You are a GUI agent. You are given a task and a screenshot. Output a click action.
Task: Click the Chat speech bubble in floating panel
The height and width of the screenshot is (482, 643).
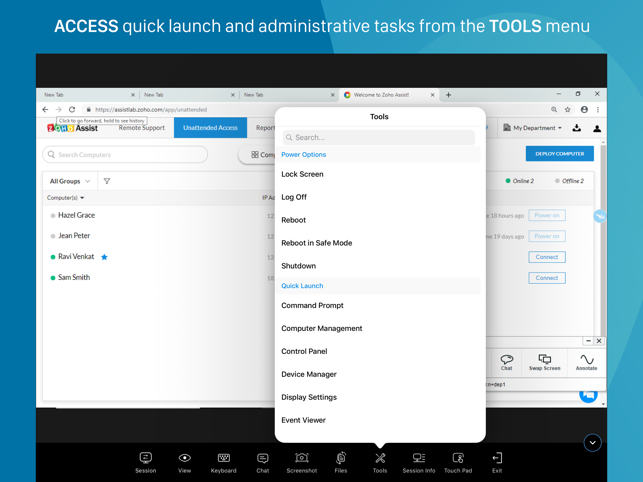(x=506, y=362)
